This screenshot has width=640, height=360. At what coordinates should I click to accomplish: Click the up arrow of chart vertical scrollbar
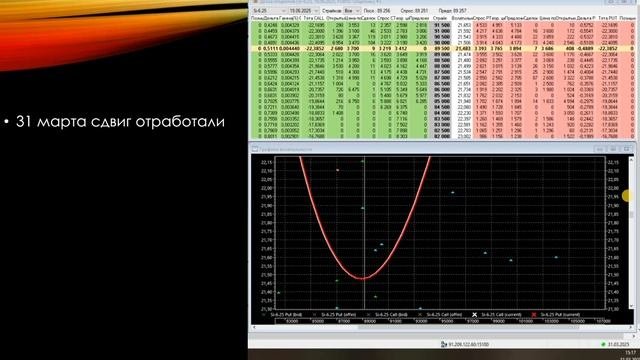[x=632, y=160]
